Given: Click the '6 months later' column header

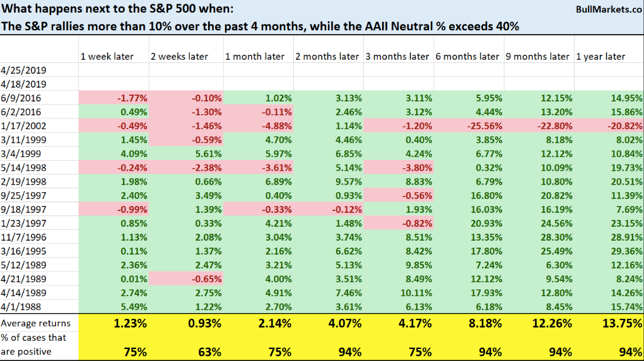Looking at the screenshot, I should [467, 56].
